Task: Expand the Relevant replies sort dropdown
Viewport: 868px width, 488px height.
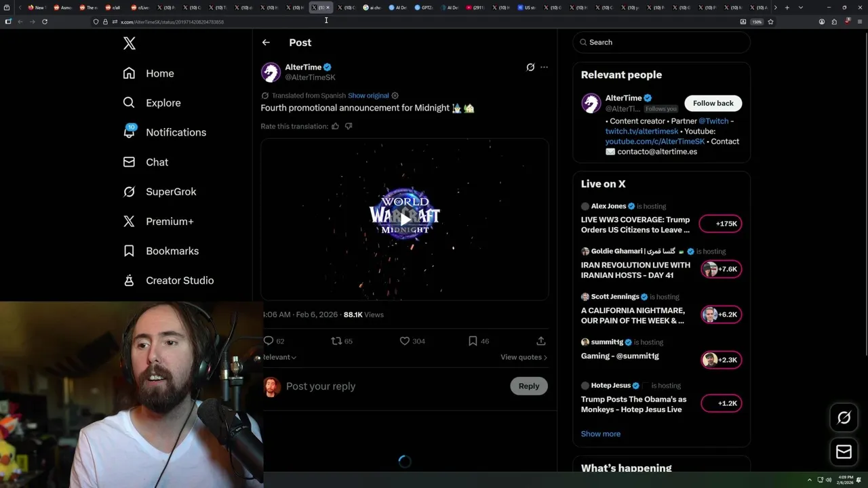Action: point(279,357)
